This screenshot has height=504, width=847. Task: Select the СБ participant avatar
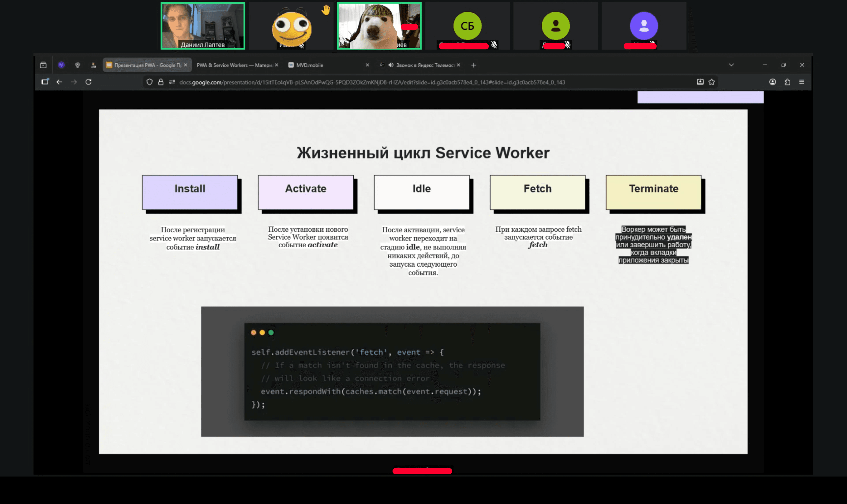point(468,26)
